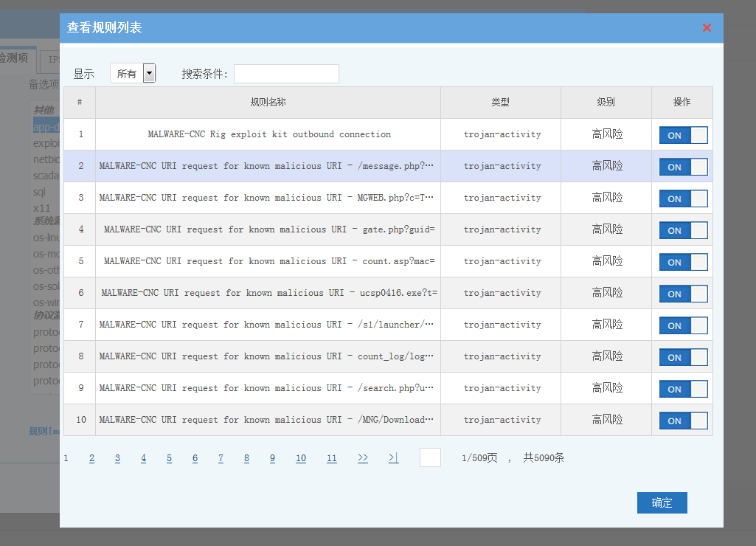The image size is (756, 546).
Task: Click the 搜索条件 search input field
Action: [286, 74]
